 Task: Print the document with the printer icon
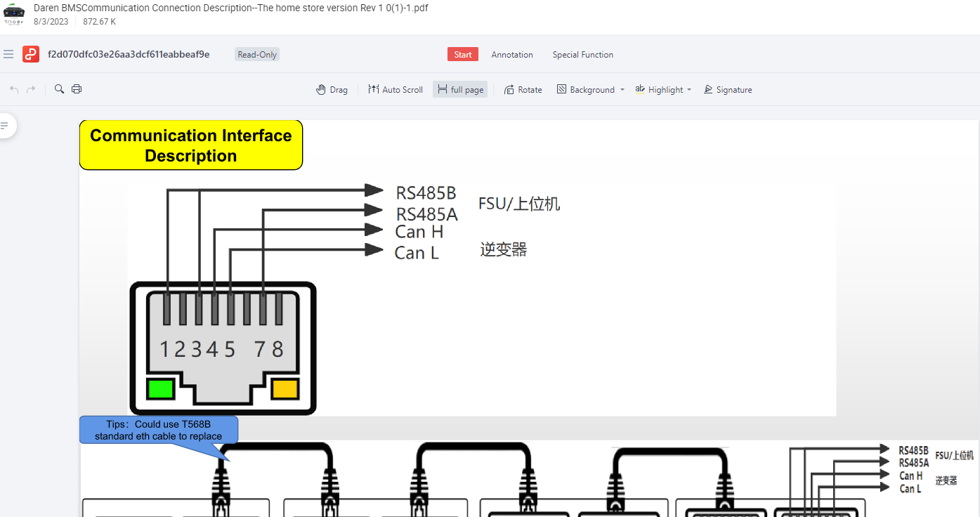(77, 89)
